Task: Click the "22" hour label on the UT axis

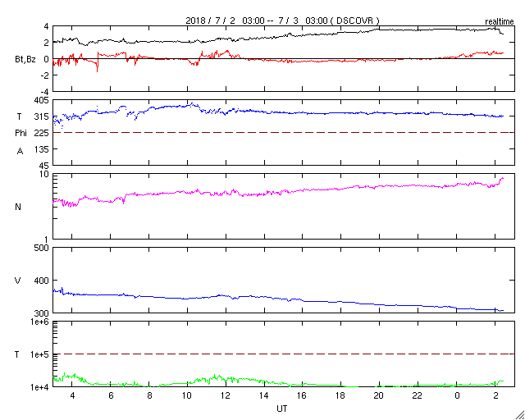Action: coord(418,395)
